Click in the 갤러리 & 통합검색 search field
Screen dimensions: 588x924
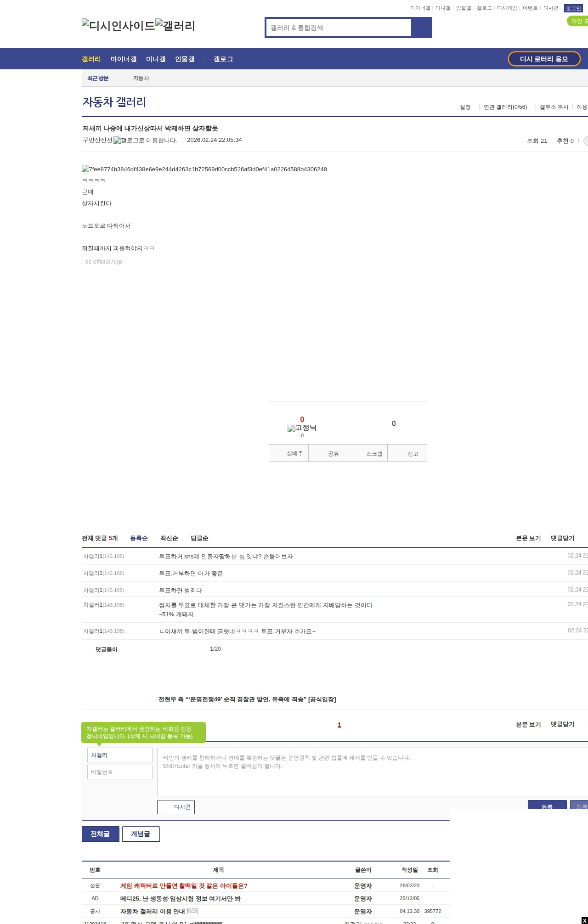[x=339, y=28]
